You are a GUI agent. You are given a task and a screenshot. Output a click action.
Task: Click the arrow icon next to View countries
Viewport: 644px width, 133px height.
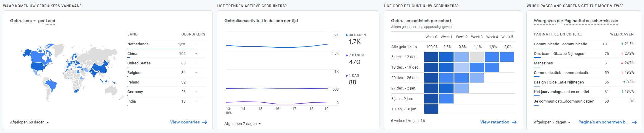tap(204, 122)
